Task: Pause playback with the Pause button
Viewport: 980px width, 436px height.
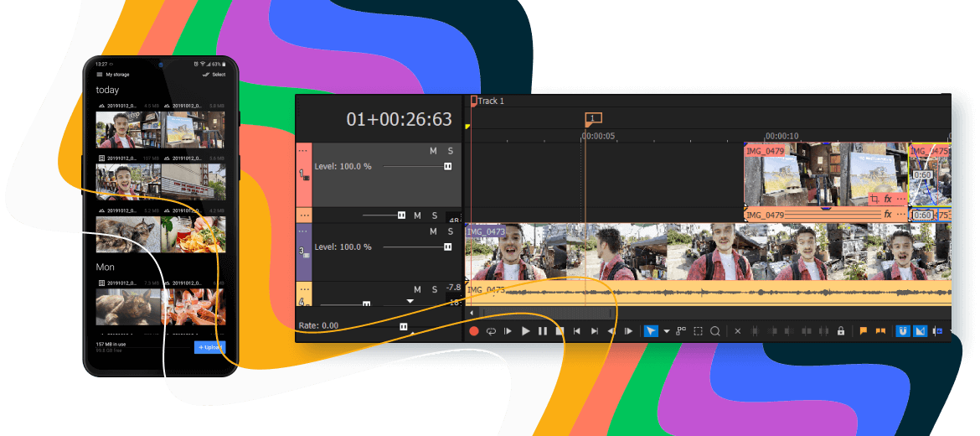Action: tap(543, 331)
